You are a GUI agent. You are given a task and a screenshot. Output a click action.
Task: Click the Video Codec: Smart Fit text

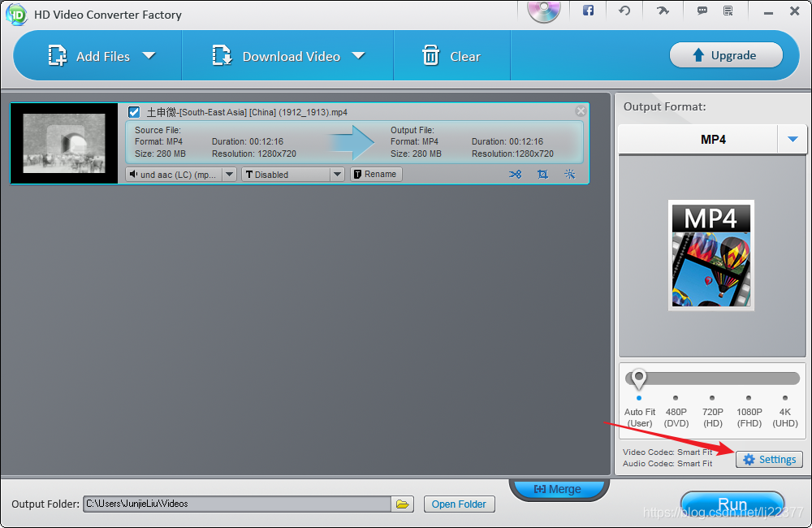pyautogui.click(x=667, y=452)
